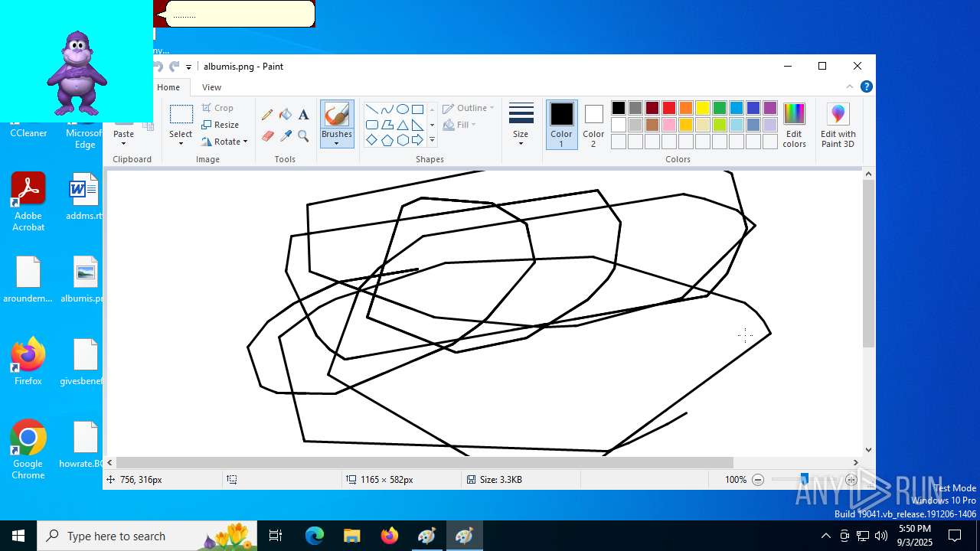
Task: Open Task View on the taskbar
Action: coord(276,536)
